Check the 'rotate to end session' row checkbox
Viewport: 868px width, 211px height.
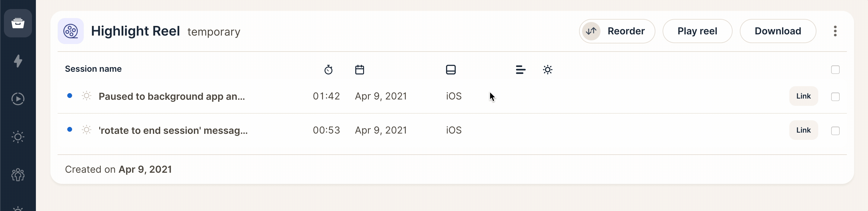point(835,131)
